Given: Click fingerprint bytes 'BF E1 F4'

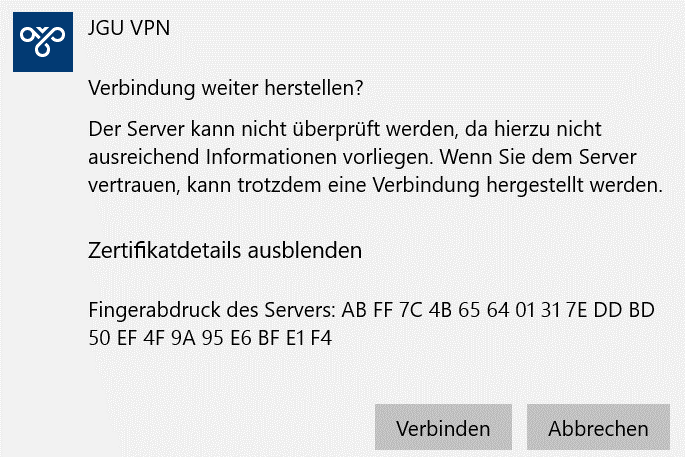Looking at the screenshot, I should tap(295, 338).
